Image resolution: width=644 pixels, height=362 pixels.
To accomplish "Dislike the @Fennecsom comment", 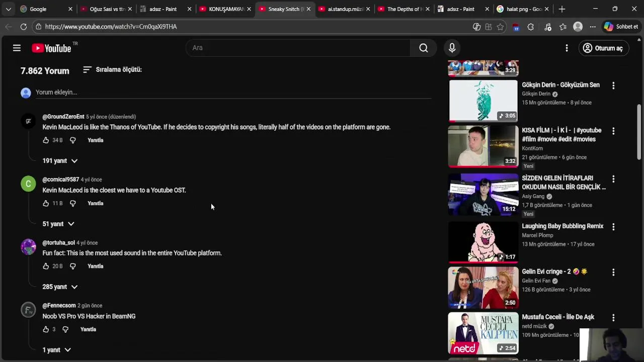I will coord(65,329).
